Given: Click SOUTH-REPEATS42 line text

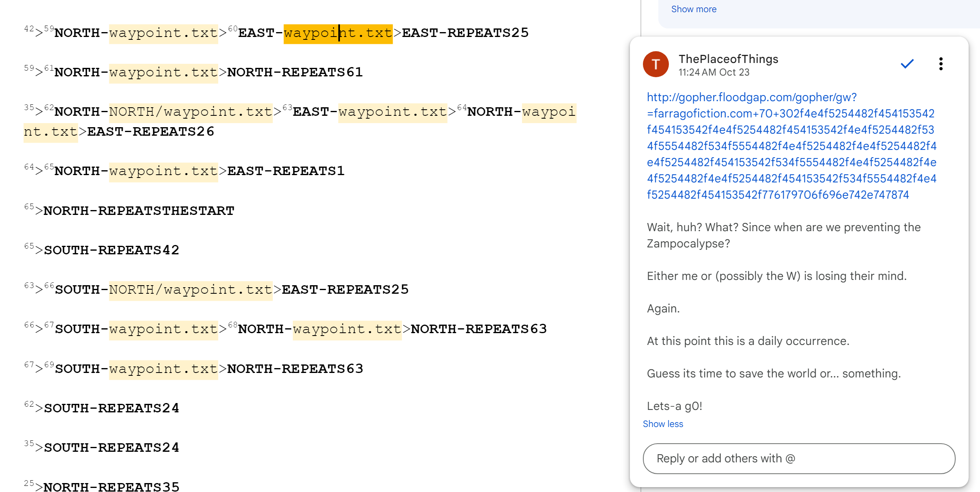Looking at the screenshot, I should click(111, 250).
